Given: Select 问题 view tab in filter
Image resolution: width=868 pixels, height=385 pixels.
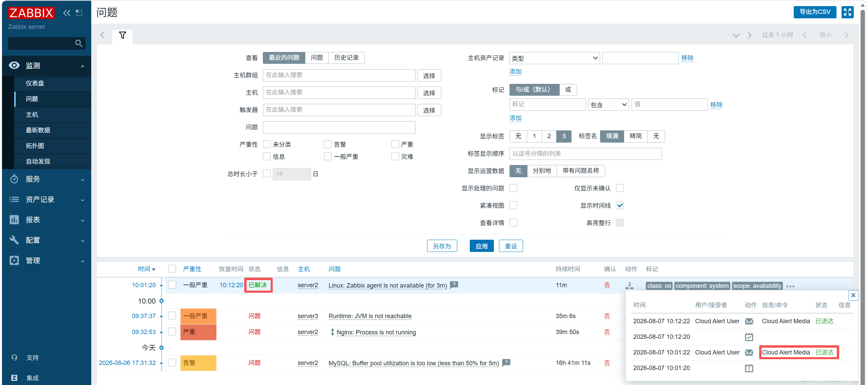Looking at the screenshot, I should (317, 58).
